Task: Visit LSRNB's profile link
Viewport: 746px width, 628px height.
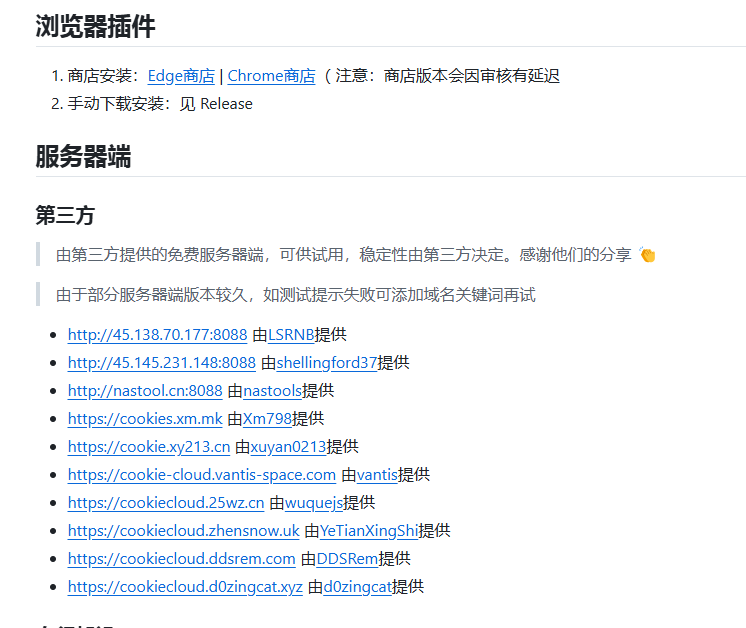Action: [x=291, y=335]
